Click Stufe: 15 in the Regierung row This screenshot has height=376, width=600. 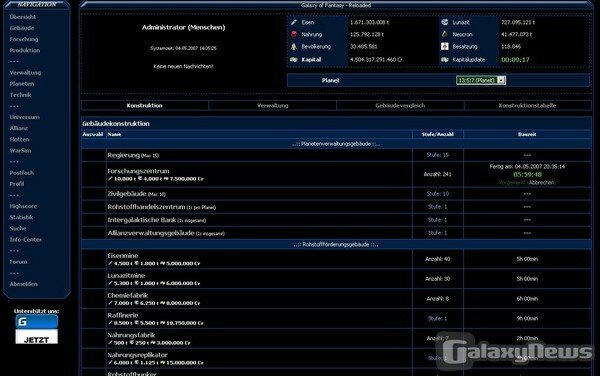[438, 155]
